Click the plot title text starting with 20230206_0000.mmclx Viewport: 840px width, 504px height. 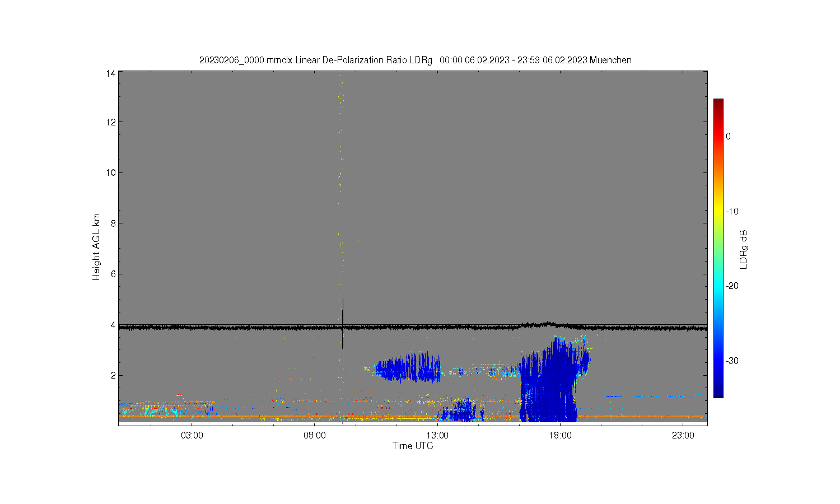click(x=416, y=60)
